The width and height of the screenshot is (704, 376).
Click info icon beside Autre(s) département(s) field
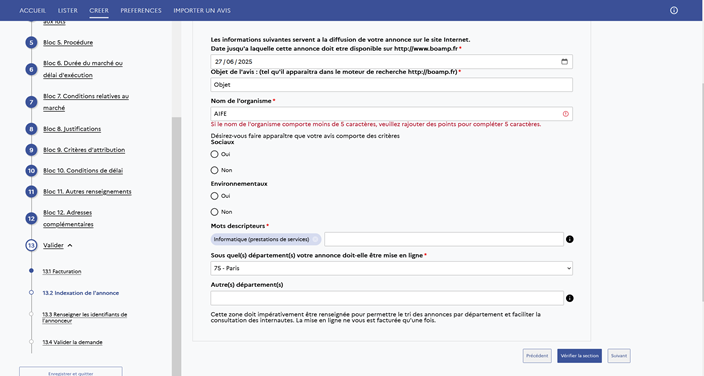[x=570, y=298]
